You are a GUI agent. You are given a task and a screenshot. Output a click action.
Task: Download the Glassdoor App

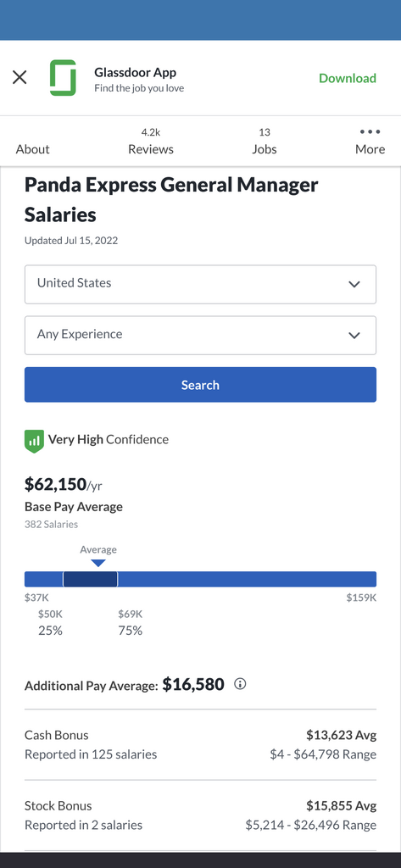coord(348,78)
